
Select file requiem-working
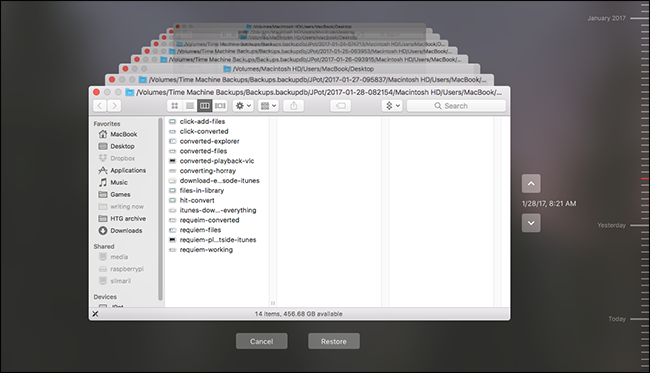[206, 250]
